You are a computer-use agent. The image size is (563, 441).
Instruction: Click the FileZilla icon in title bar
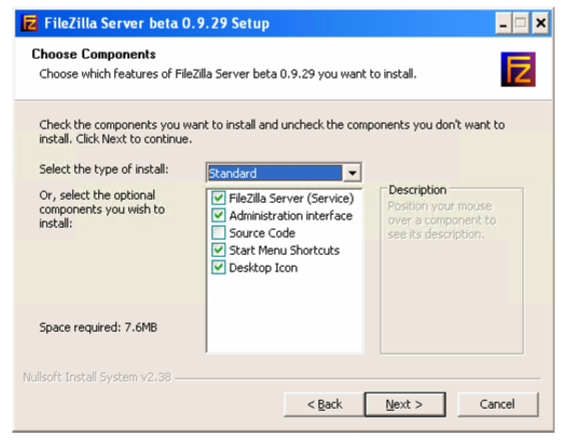pos(30,23)
